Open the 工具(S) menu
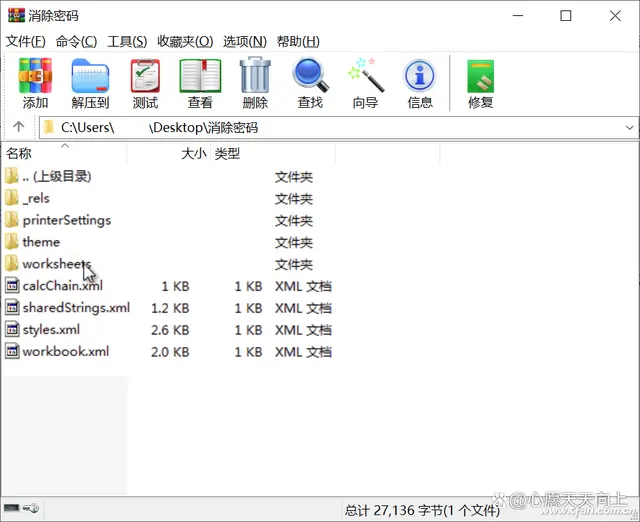Screen dimensions: 640x522 (127, 41)
